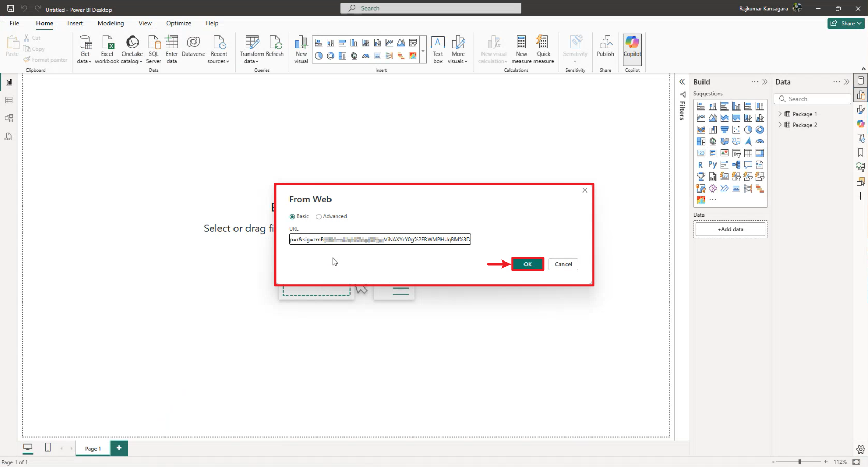The image size is (868, 467).
Task: Cancel the From Web dialog
Action: (563, 264)
